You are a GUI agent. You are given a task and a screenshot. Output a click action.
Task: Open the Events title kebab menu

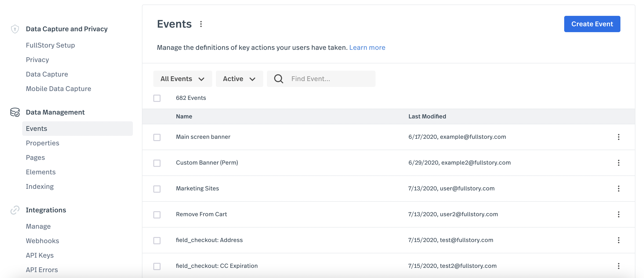point(201,24)
